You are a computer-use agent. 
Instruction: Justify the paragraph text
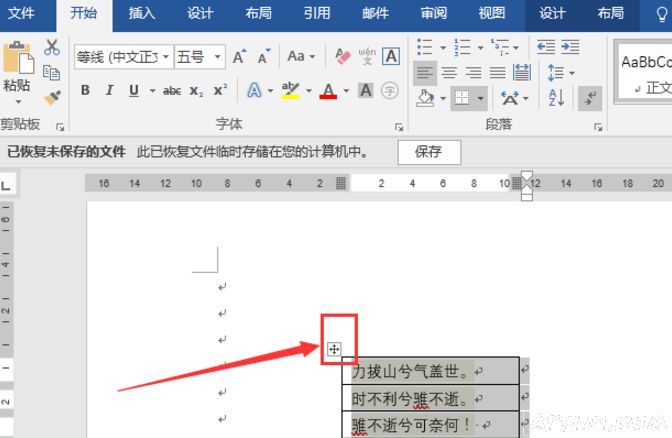498,72
